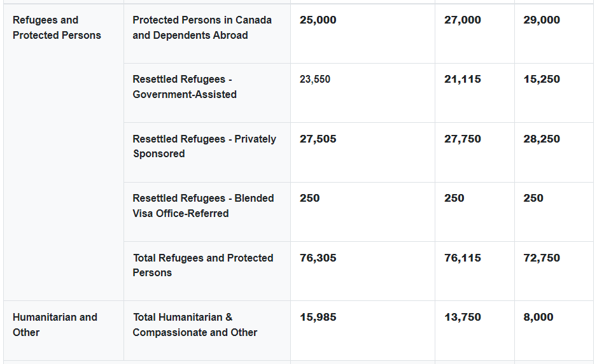Click the 27,750 value cell

(x=462, y=139)
